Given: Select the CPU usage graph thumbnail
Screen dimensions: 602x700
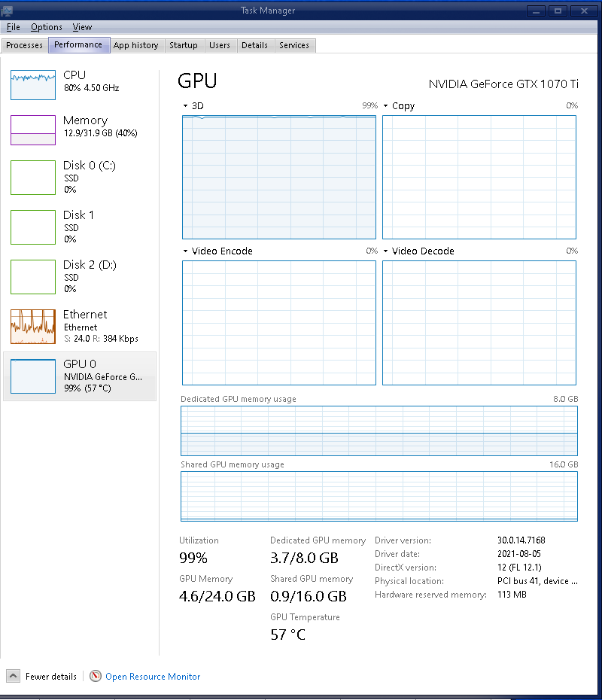Looking at the screenshot, I should point(33,84).
